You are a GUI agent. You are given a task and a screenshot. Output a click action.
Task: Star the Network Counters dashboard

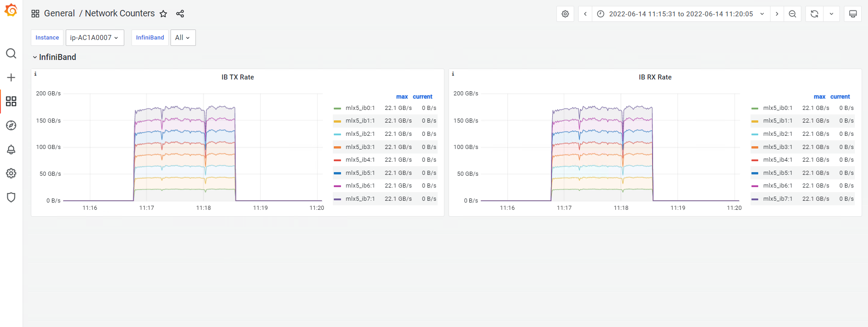point(163,14)
